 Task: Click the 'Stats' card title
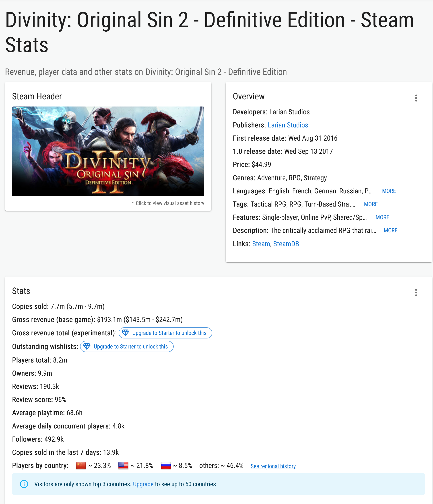coord(21,291)
